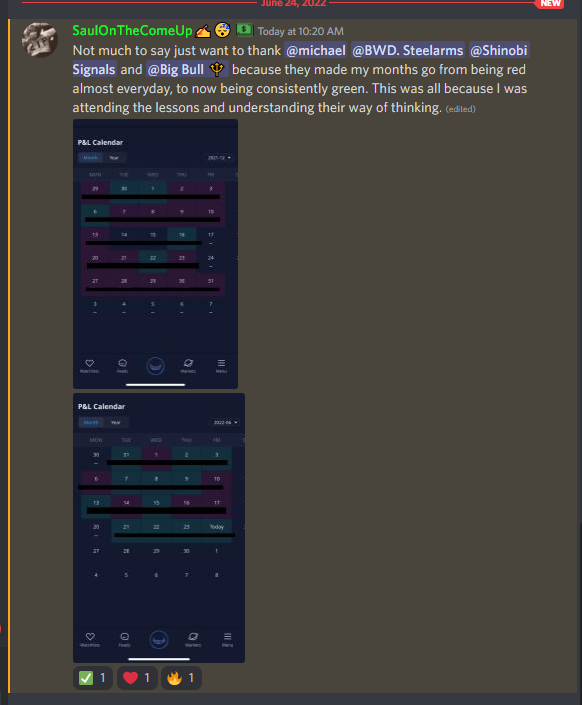The image size is (582, 705).
Task: Select day 16 green cell in the 2021-12 calendar
Action: tap(182, 239)
